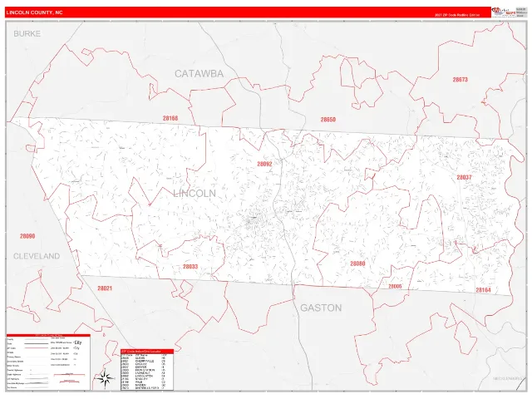The height and width of the screenshot is (399, 532).
Task: Click the 'LINCOLN COUNTY, NC' map title
Action: [34, 12]
